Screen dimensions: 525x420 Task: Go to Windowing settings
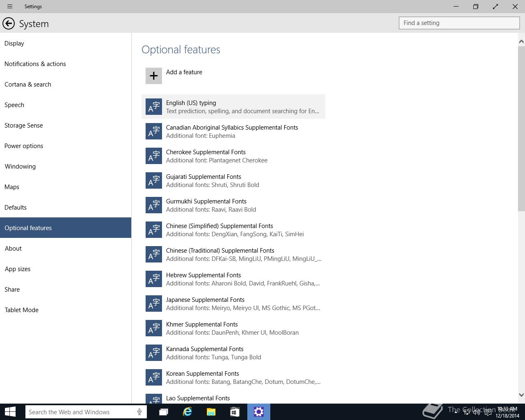[x=66, y=166]
